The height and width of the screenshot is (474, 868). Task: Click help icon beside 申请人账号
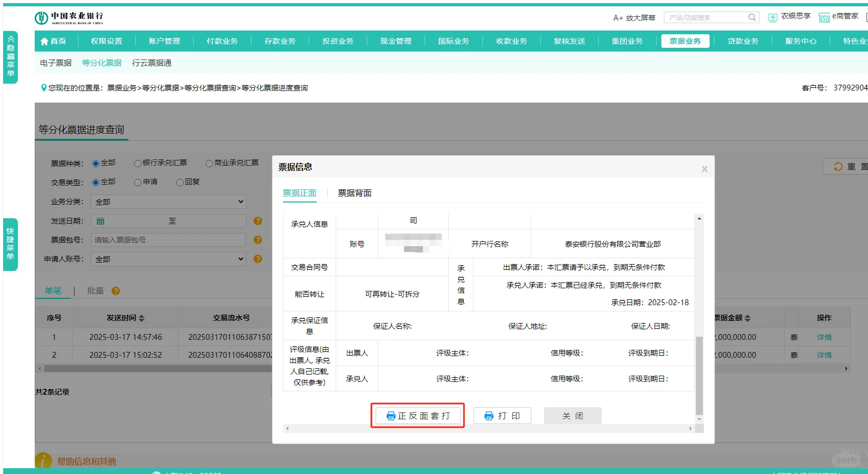click(x=258, y=259)
